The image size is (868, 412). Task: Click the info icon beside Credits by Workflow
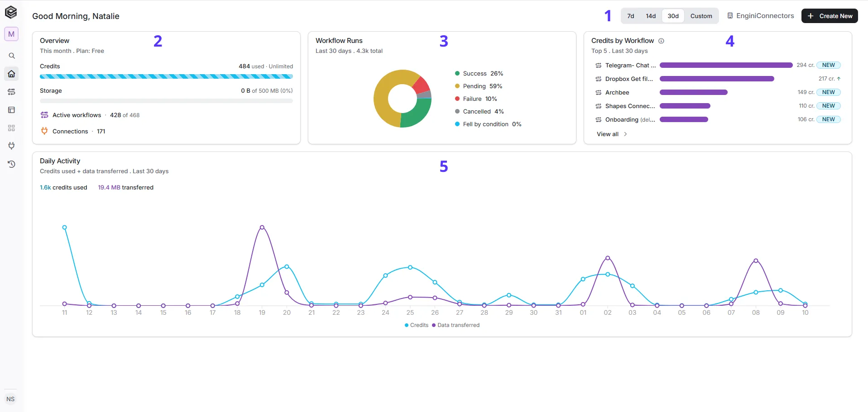tap(661, 41)
